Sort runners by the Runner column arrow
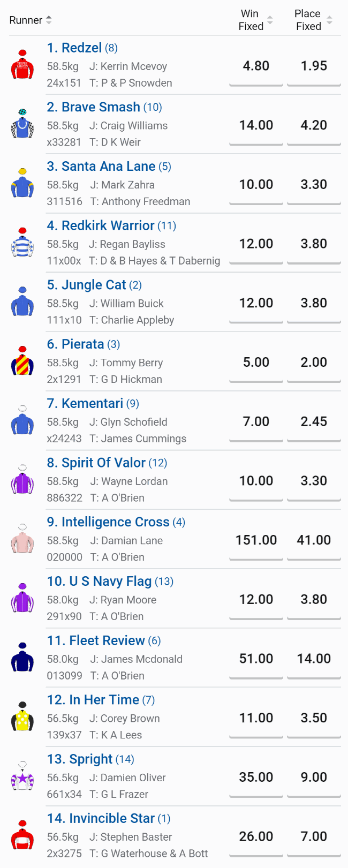Screen dimensions: 348x868 point(49,20)
